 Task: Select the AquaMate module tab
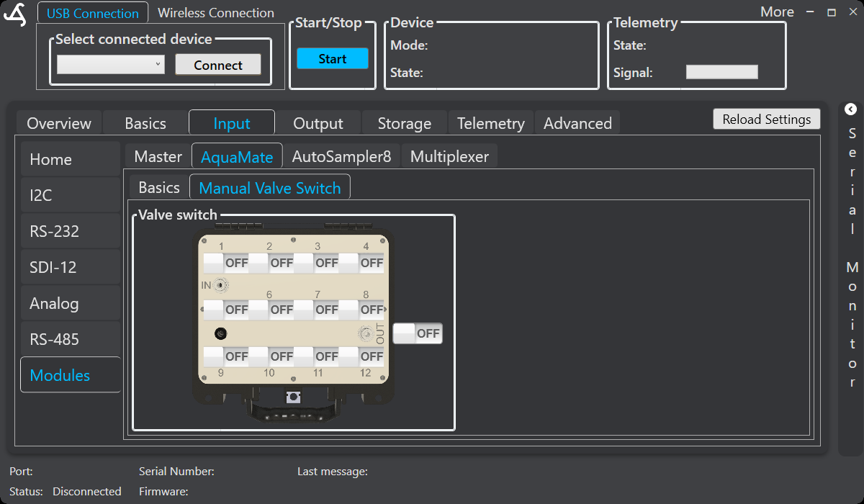tap(237, 156)
